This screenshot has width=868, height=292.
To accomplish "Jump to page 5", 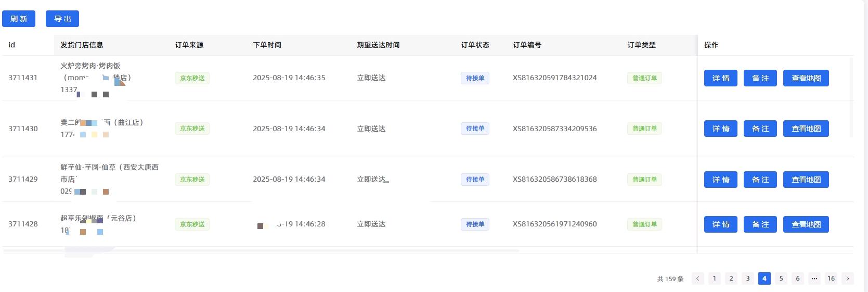I will coord(781,278).
